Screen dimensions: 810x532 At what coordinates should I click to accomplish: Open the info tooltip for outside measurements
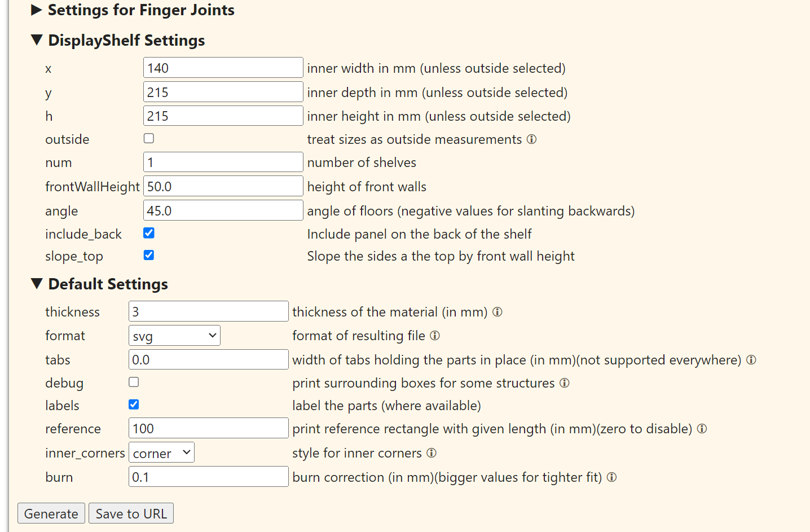point(531,139)
